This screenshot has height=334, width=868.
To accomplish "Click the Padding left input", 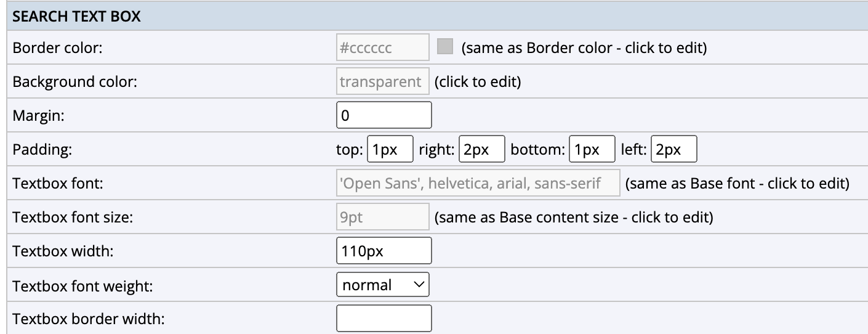I will (673, 149).
